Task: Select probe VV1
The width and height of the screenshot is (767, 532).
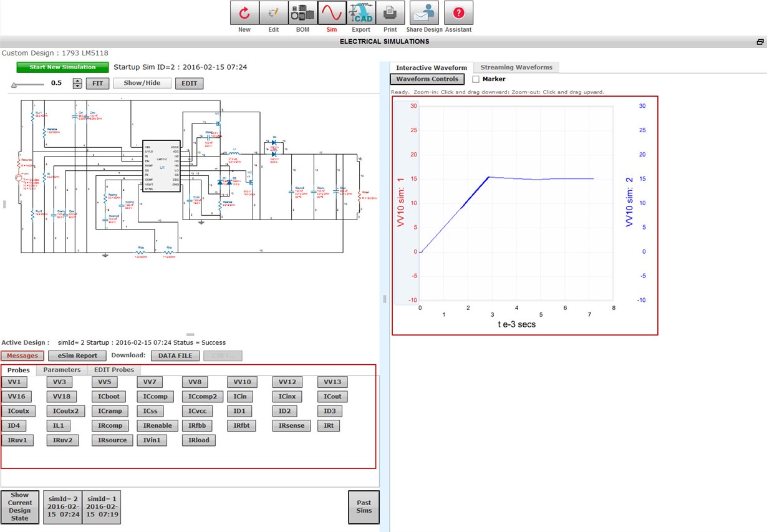Action: click(14, 382)
